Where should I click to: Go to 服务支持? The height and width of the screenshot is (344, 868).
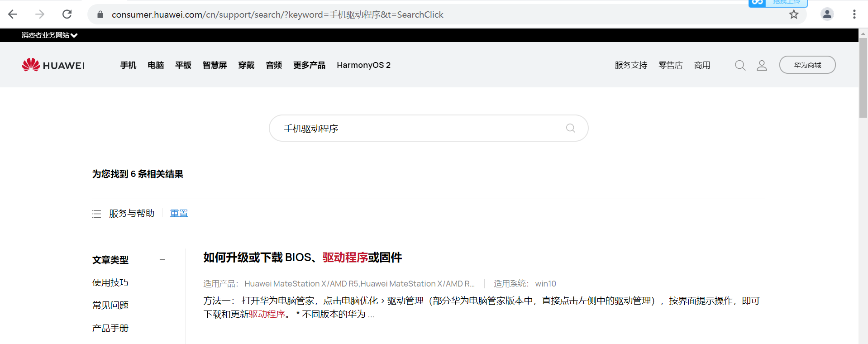point(631,65)
